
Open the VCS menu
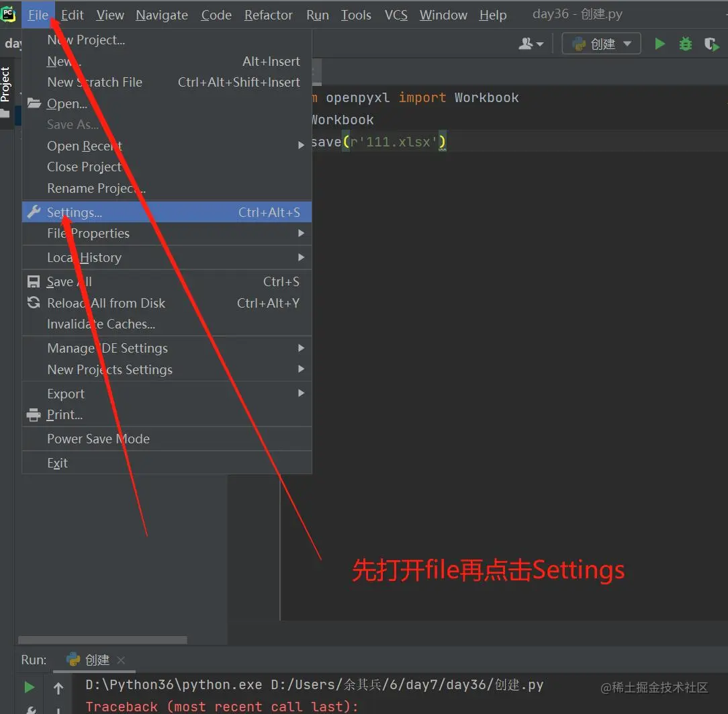coord(396,15)
